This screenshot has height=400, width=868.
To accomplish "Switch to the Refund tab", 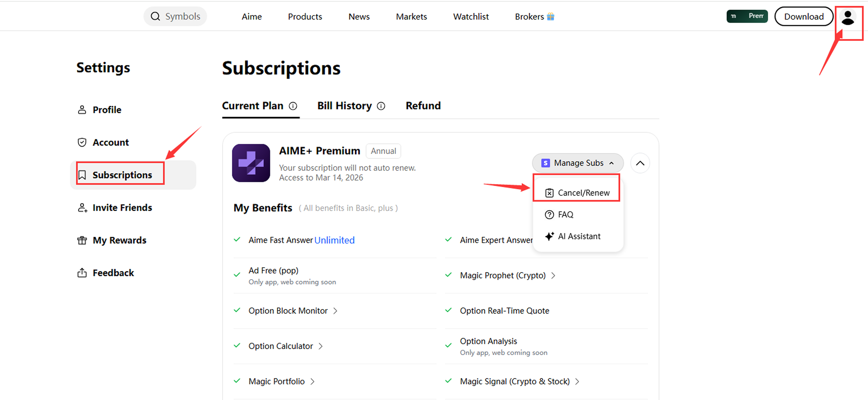I will (423, 106).
